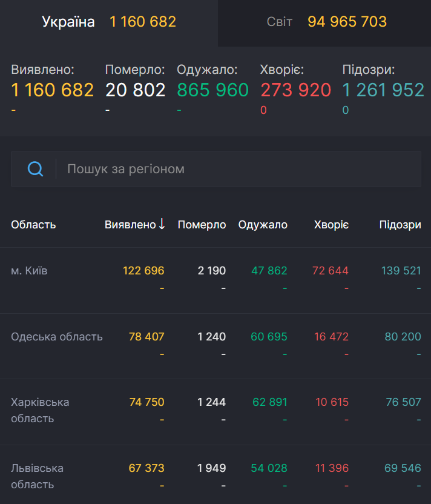Sort by the Область column header
Image resolution: width=431 pixels, height=504 pixels.
[33, 225]
